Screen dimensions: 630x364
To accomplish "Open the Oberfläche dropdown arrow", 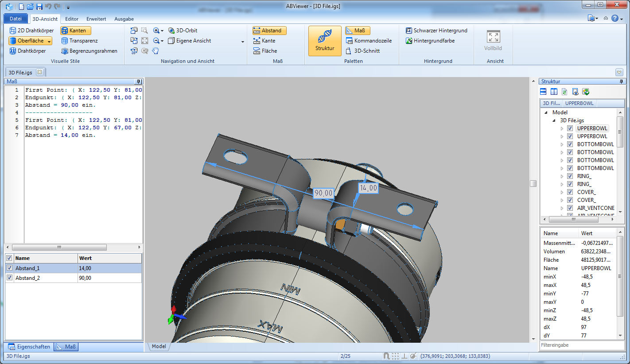I will tap(49, 41).
